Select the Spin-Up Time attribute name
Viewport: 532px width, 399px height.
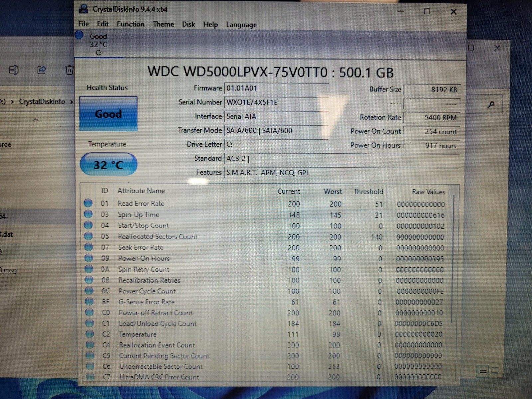138,214
